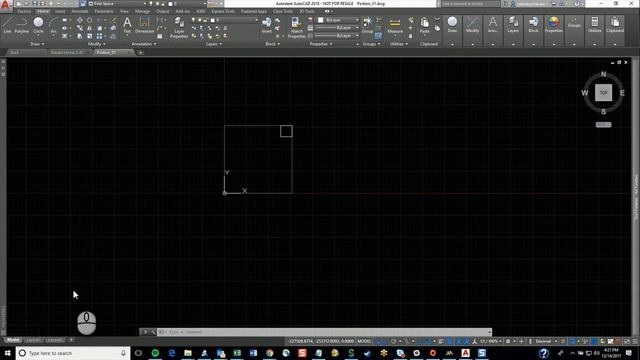This screenshot has width=640, height=360.
Task: Open the collapsed Modify panel button
Action: pyautogui.click(x=473, y=31)
